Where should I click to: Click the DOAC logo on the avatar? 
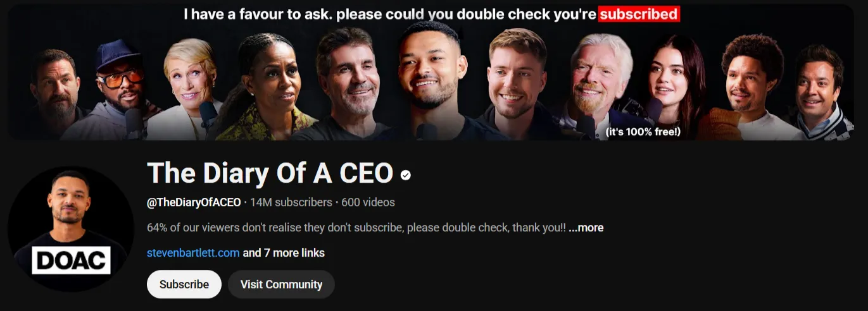[72, 260]
